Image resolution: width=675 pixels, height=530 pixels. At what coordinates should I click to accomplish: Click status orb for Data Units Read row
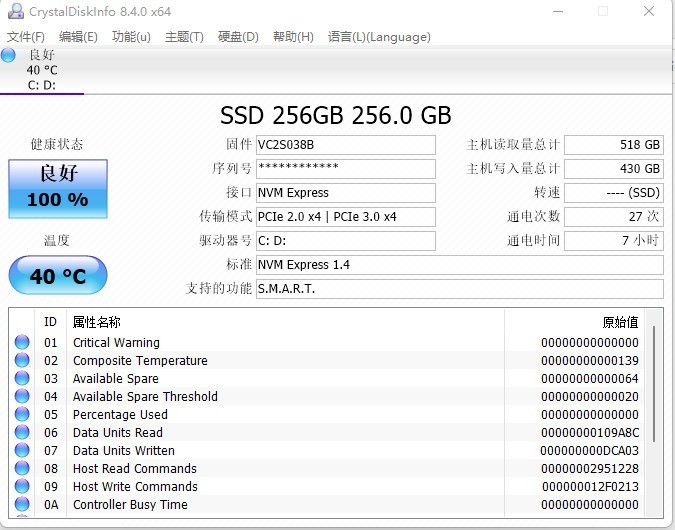pyautogui.click(x=22, y=432)
